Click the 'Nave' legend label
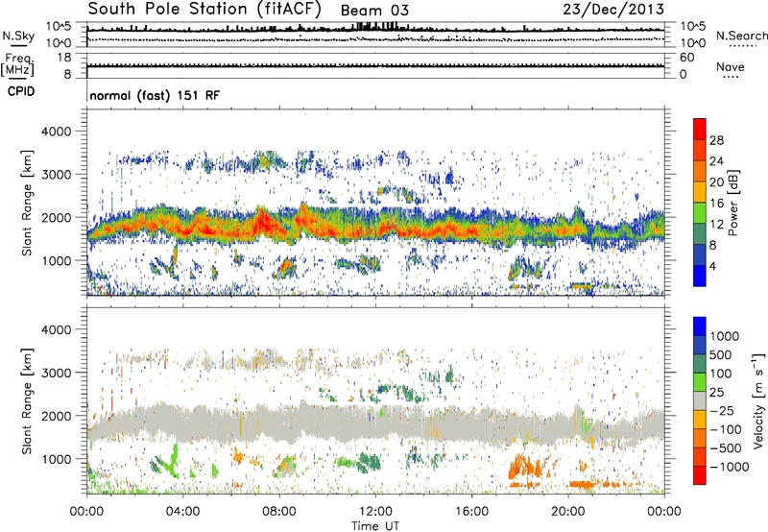 [x=731, y=66]
